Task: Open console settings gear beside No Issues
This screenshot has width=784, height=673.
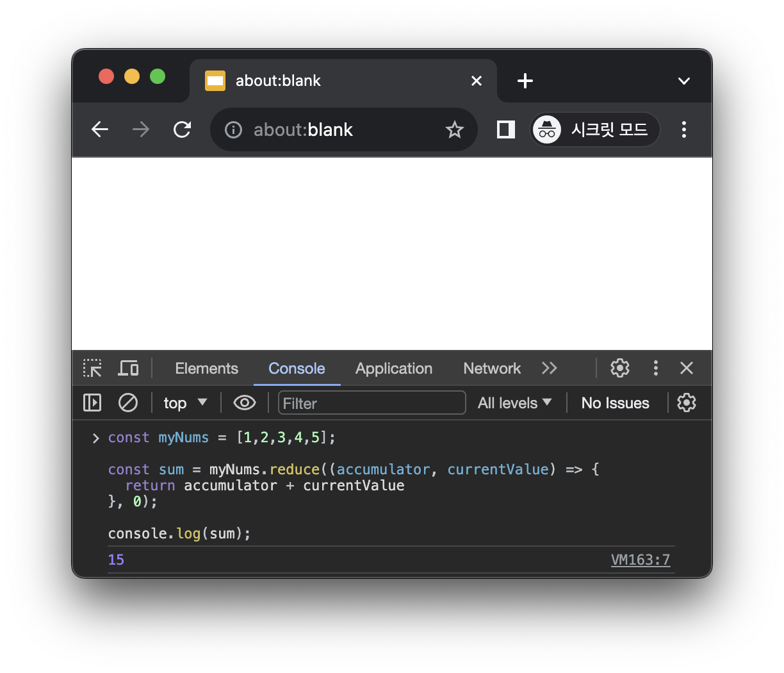Action: tap(687, 403)
